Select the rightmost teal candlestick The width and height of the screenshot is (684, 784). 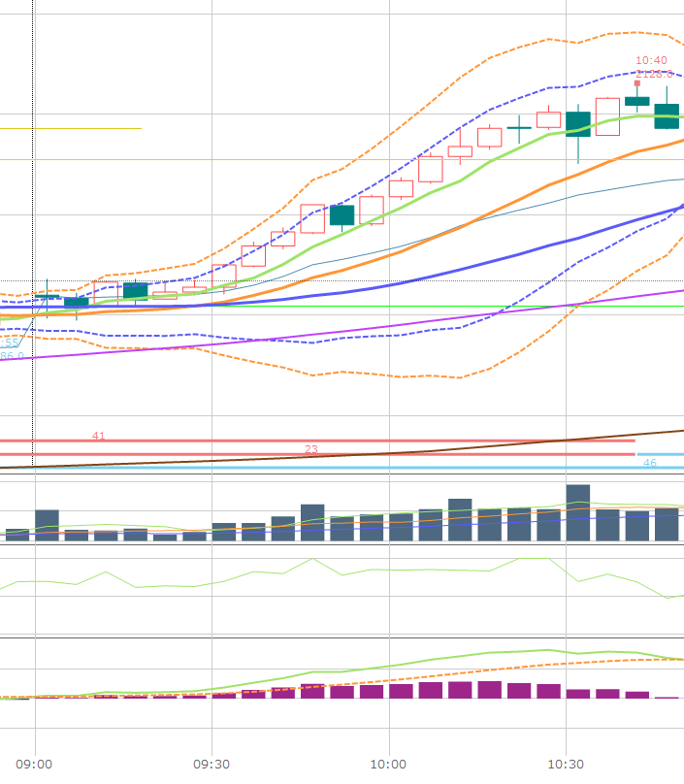coord(667,115)
